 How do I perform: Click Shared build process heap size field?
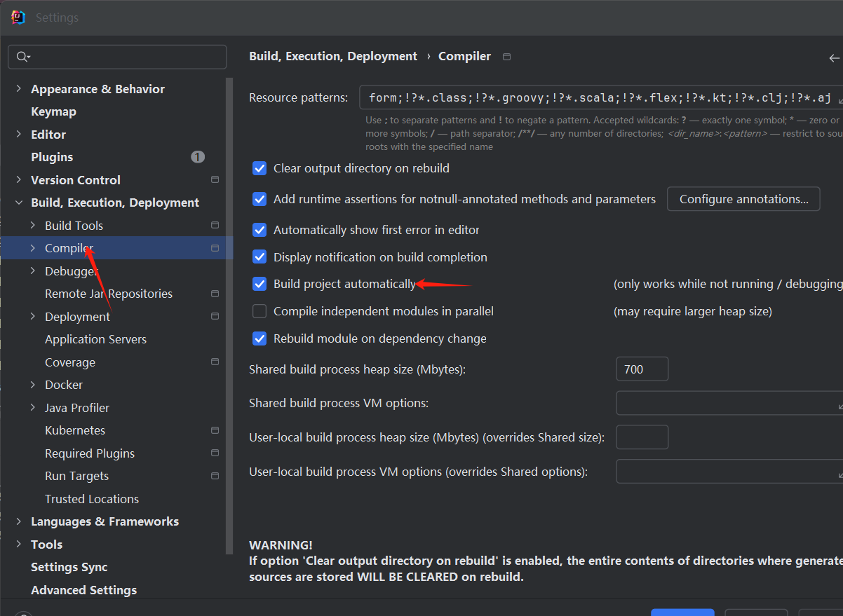tap(642, 369)
